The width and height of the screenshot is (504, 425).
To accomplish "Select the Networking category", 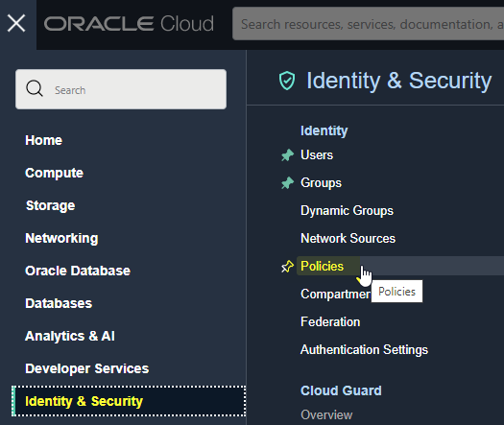I will 61,238.
